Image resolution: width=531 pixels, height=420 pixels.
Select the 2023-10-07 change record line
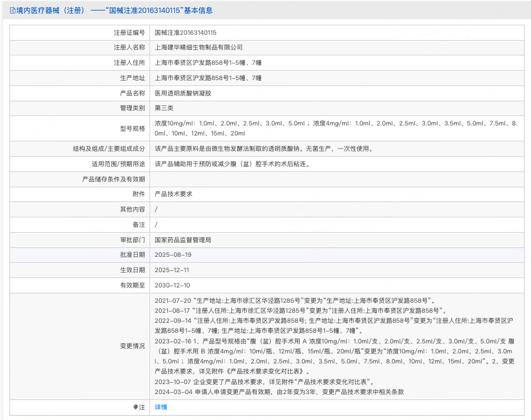coord(264,382)
